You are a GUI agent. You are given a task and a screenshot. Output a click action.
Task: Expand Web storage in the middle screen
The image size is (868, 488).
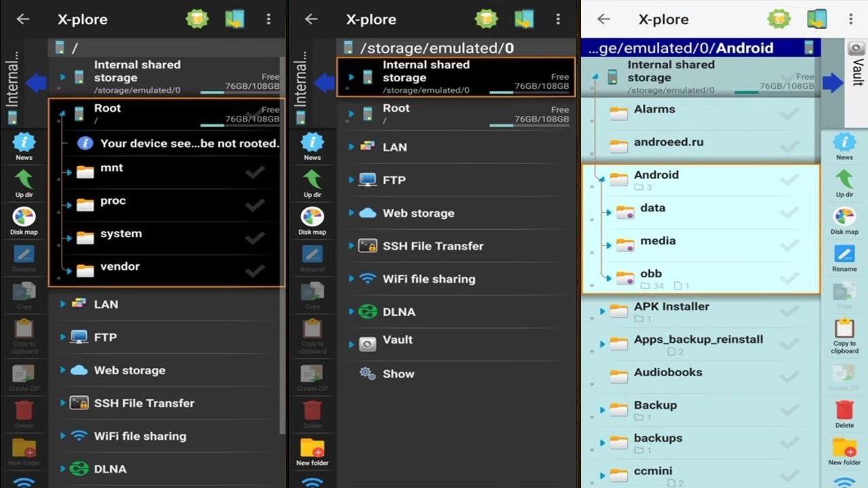351,213
